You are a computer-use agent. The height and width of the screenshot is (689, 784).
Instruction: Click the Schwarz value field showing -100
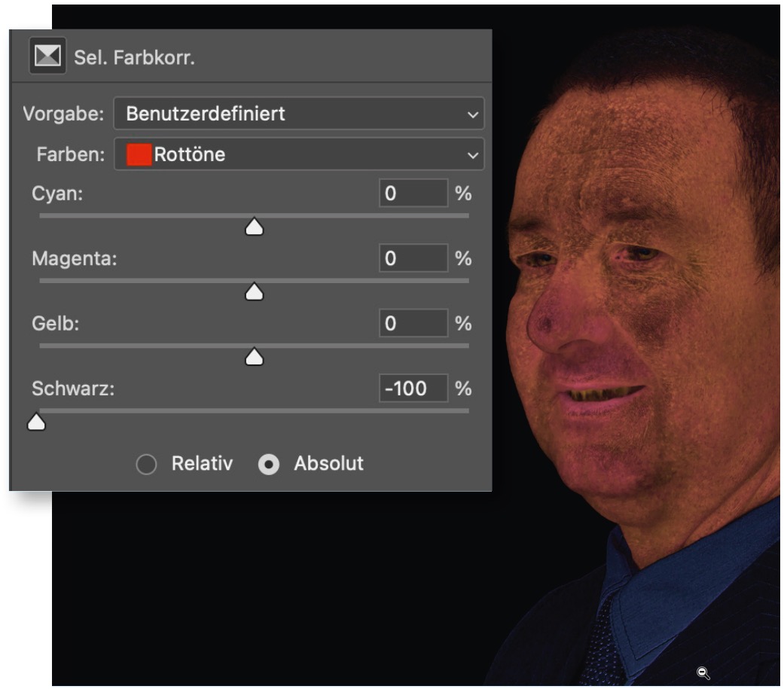tap(413, 388)
